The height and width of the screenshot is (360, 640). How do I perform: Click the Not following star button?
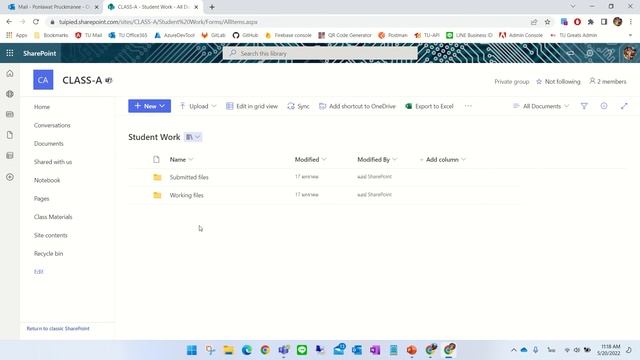coord(558,82)
